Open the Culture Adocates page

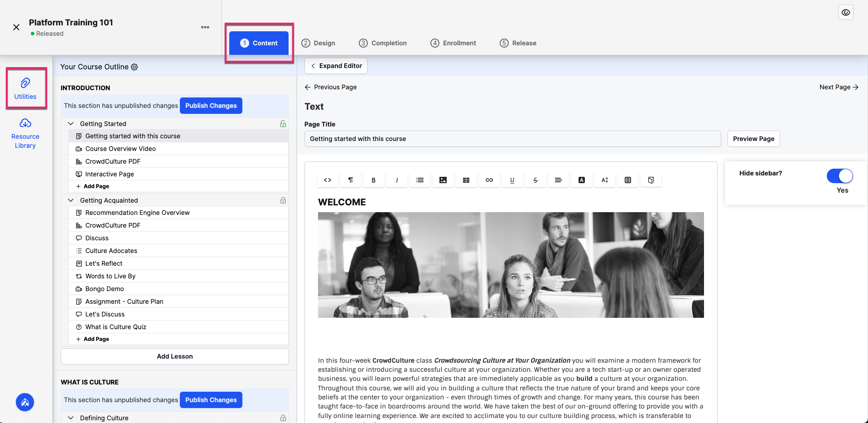click(178, 251)
